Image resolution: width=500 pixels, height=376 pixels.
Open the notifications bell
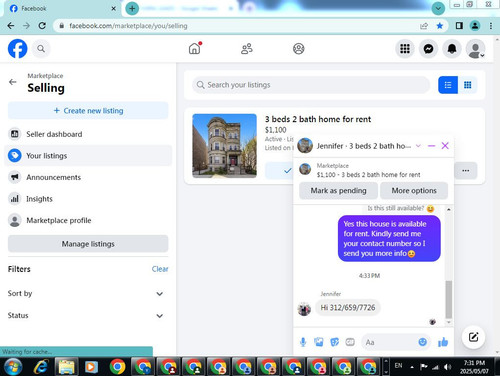452,49
